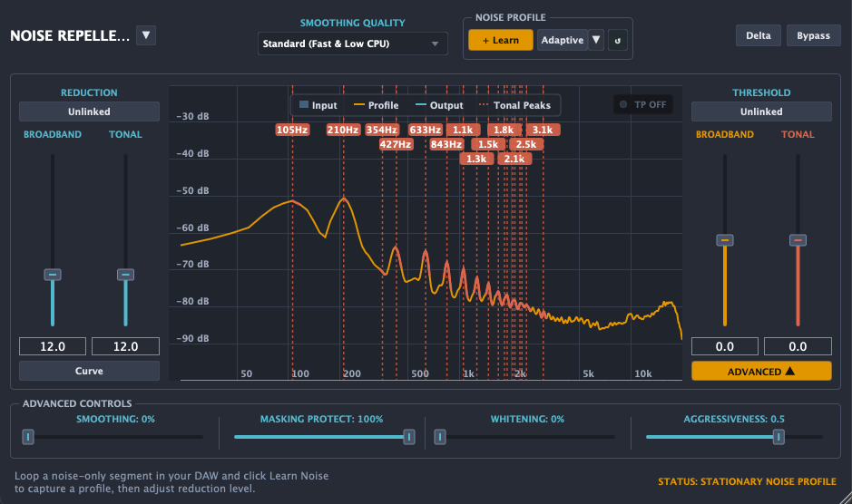Click the Threshold Broadband 0.0 value field
This screenshot has height=504, width=852.
725,346
